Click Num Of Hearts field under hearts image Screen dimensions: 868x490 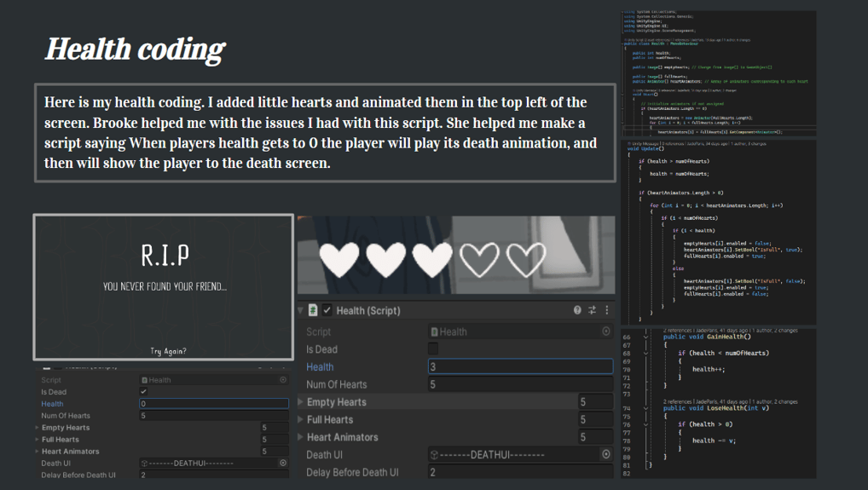pyautogui.click(x=520, y=383)
